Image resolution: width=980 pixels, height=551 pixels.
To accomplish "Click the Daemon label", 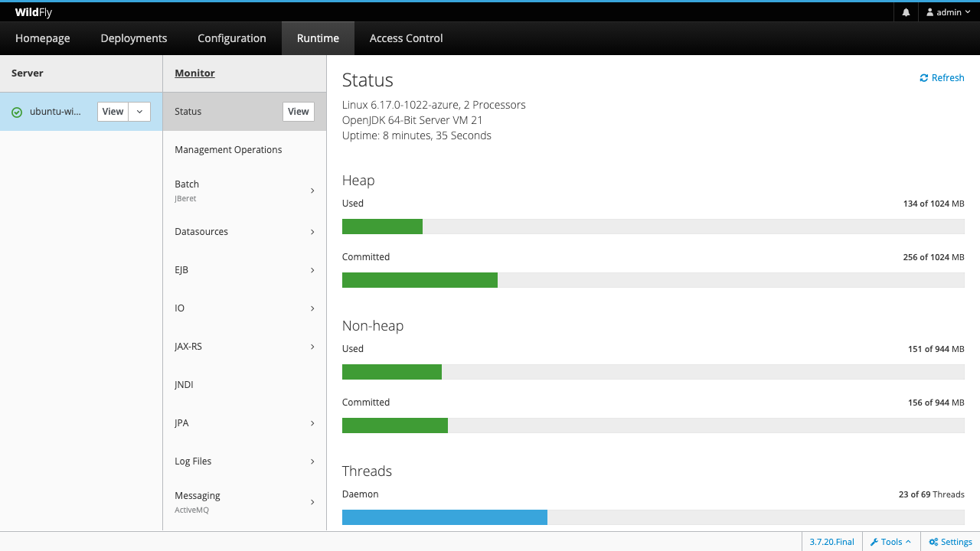I will 361,494.
